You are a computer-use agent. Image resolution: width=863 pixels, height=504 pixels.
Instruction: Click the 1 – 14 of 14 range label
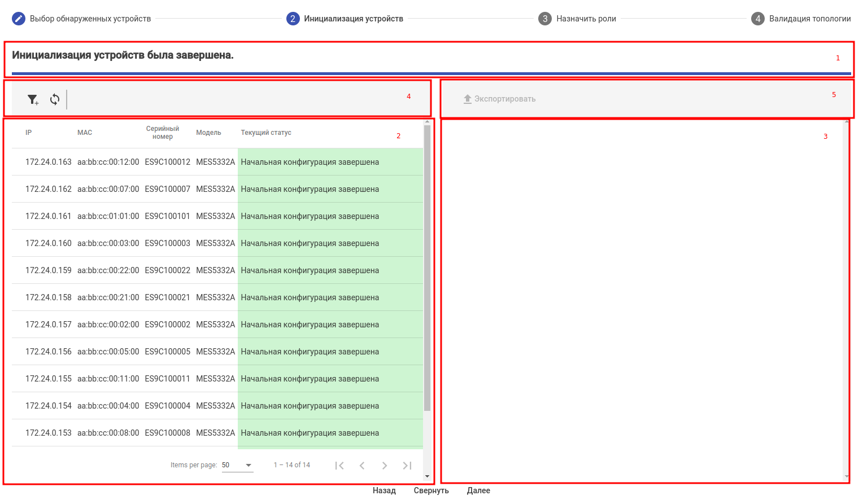coord(292,465)
